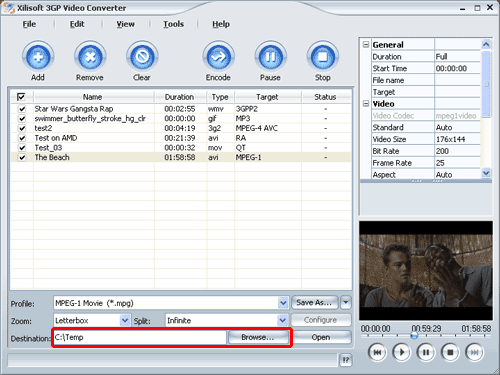
Task: Click the application logo in title bar
Action: (9, 8)
